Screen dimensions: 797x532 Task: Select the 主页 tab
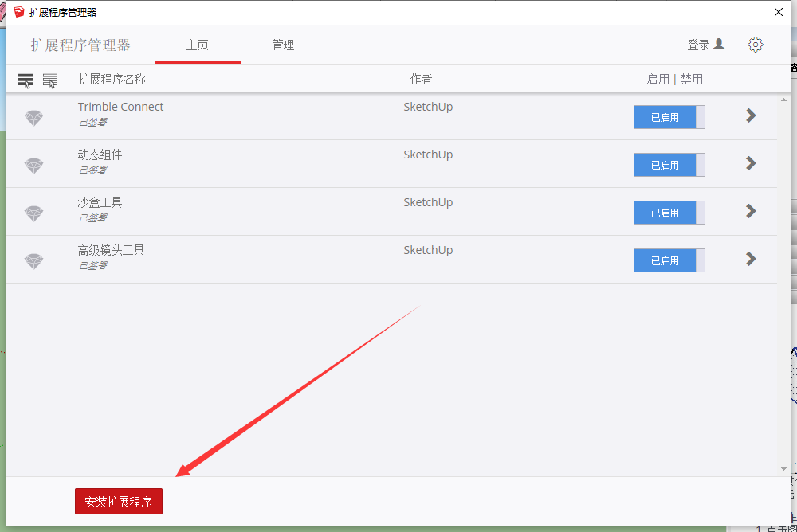pos(198,45)
